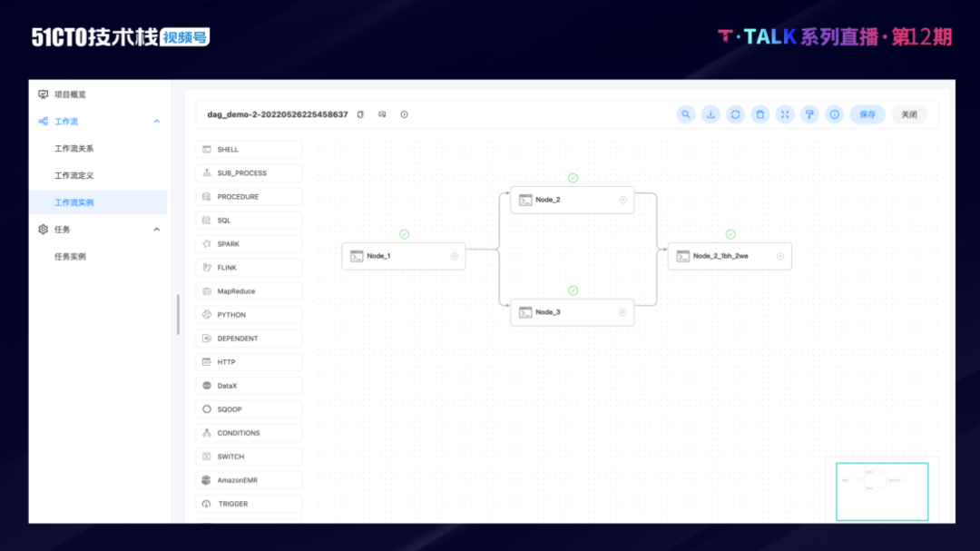Click the 保存 save button
This screenshot has width=980, height=551.
point(867,114)
